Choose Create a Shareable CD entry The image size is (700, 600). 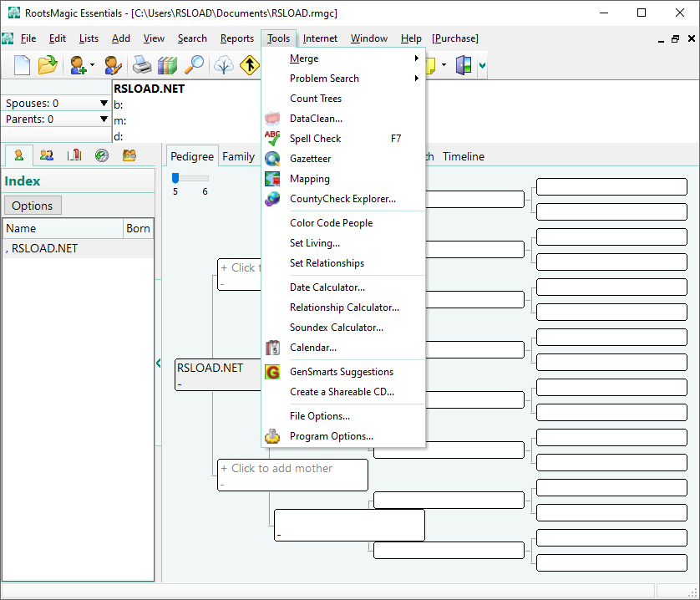click(342, 392)
